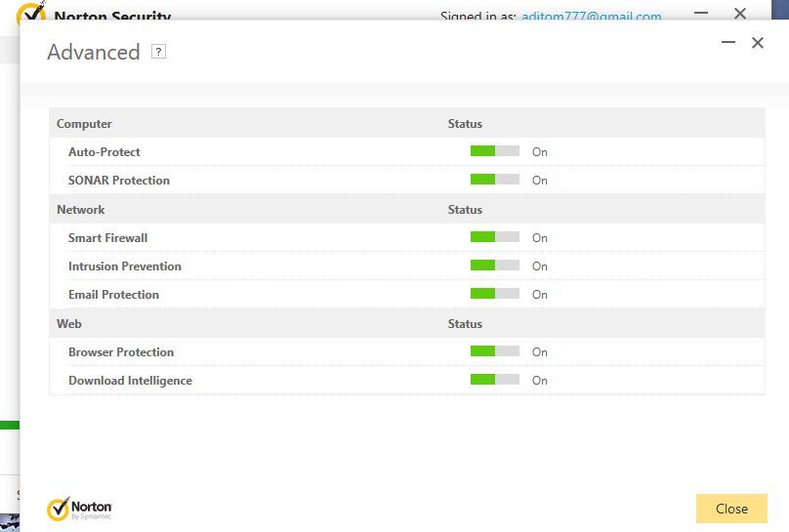Open the Auto-Protect settings link
Screen dimensions: 789x532
(104, 152)
